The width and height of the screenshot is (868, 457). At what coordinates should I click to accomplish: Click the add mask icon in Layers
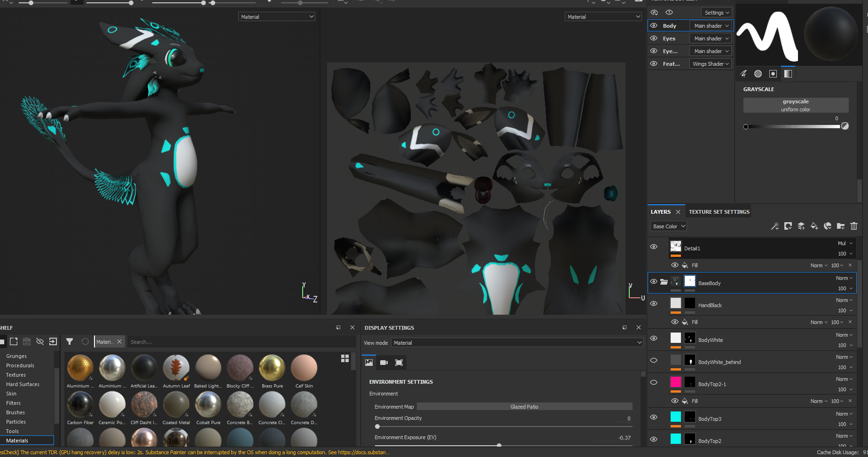point(788,226)
